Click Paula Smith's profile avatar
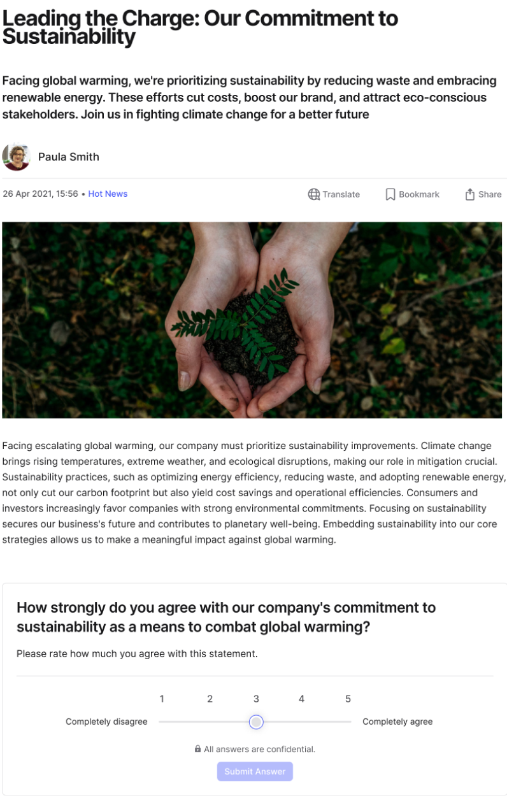 click(17, 157)
